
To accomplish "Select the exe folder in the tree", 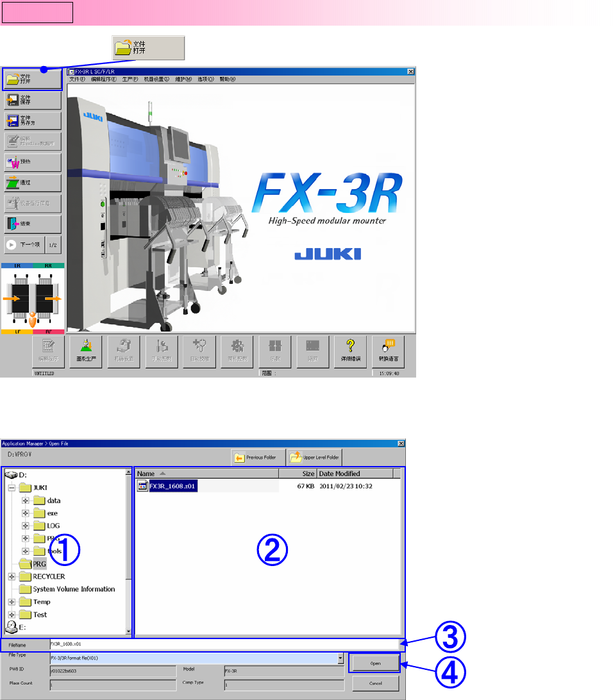I will tap(46, 513).
